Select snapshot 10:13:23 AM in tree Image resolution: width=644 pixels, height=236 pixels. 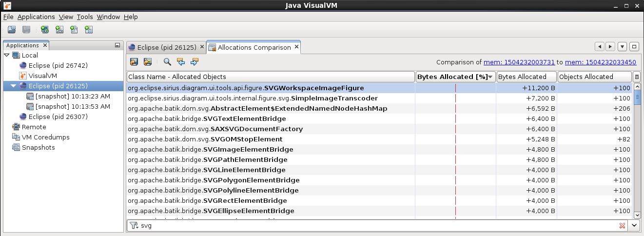73,96
